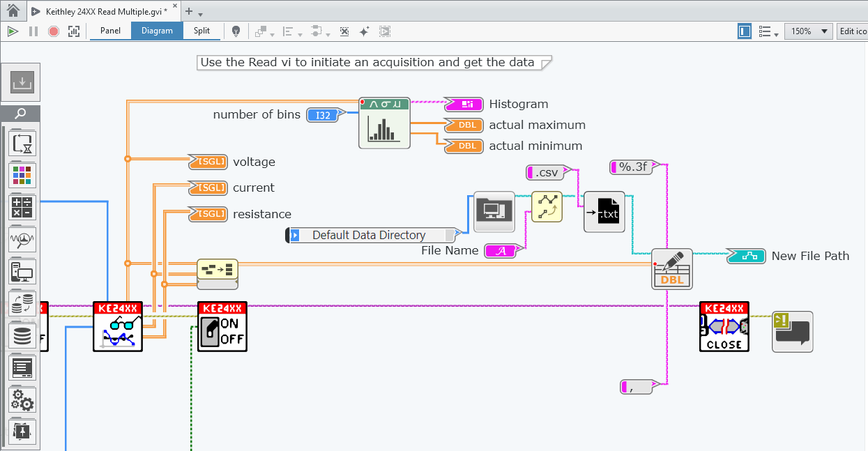The image size is (868, 451).
Task: Expand the Default Data Directory selector
Action: point(295,235)
